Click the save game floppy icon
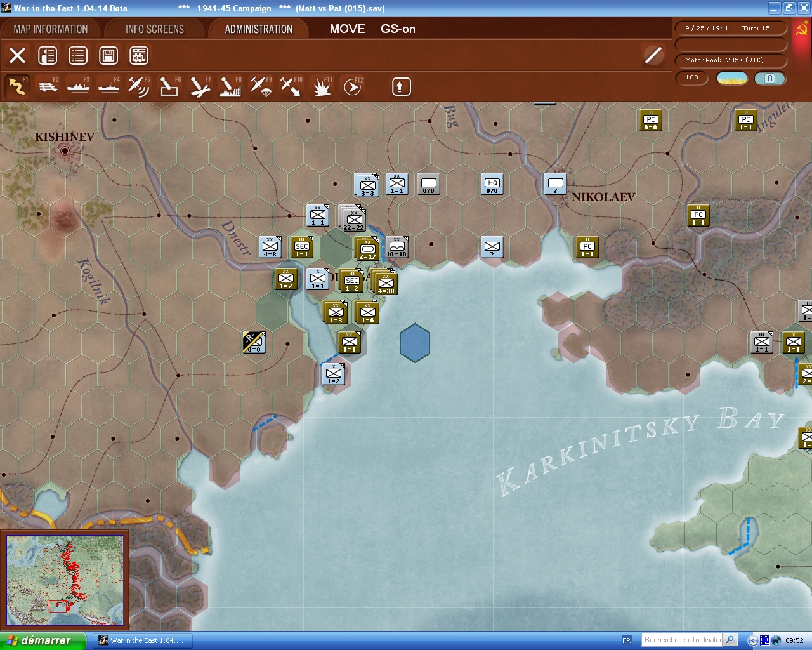 108,56
